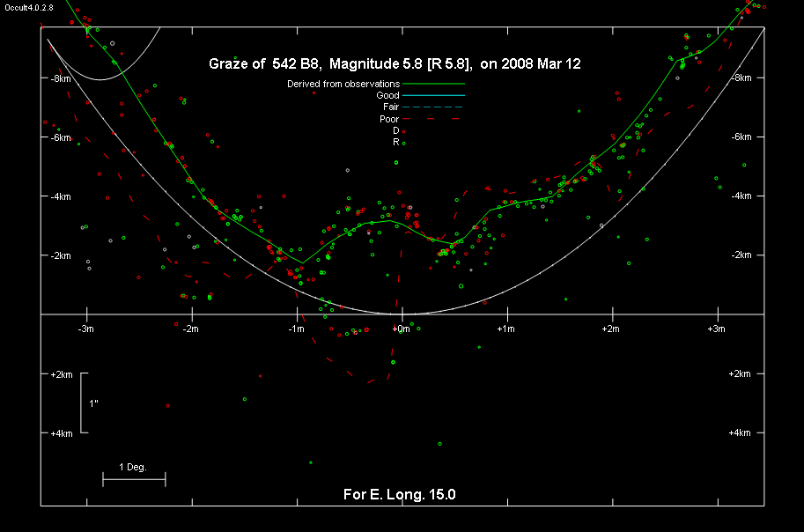Image resolution: width=804 pixels, height=532 pixels.
Task: Click the 'Derived from observations' legend label
Action: click(343, 84)
